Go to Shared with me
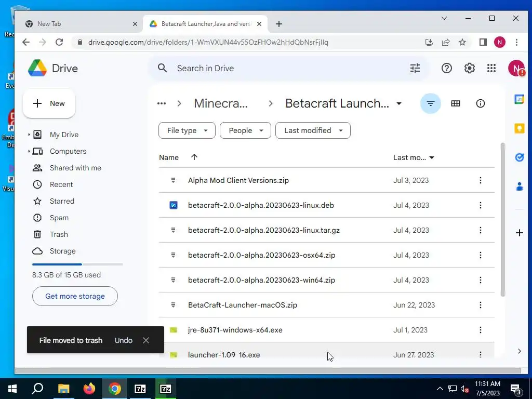 click(x=75, y=168)
